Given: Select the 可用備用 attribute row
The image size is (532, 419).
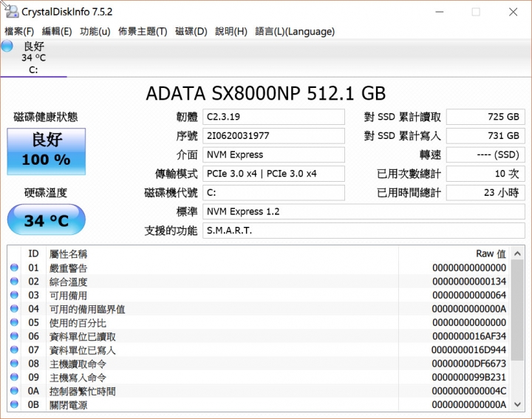Looking at the screenshot, I should pos(258,295).
